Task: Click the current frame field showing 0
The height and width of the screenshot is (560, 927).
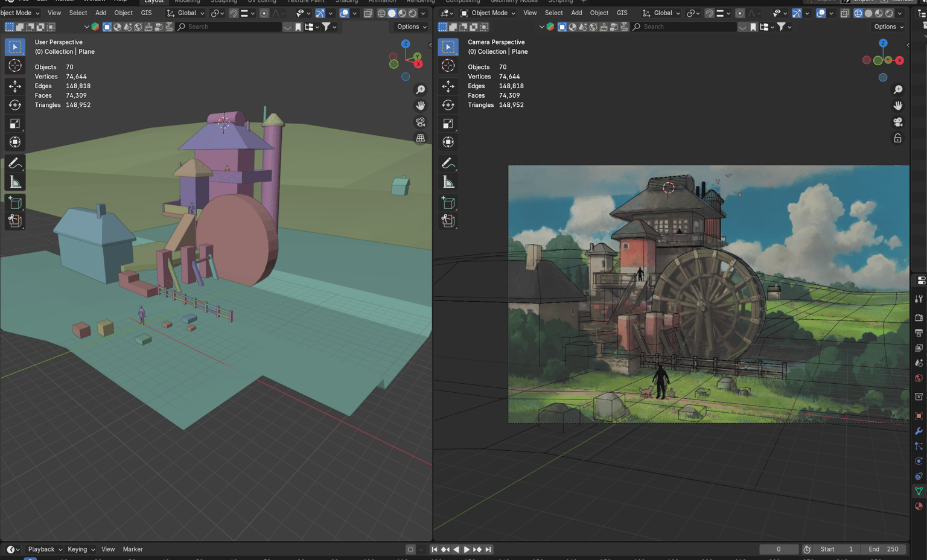Action: click(x=779, y=549)
